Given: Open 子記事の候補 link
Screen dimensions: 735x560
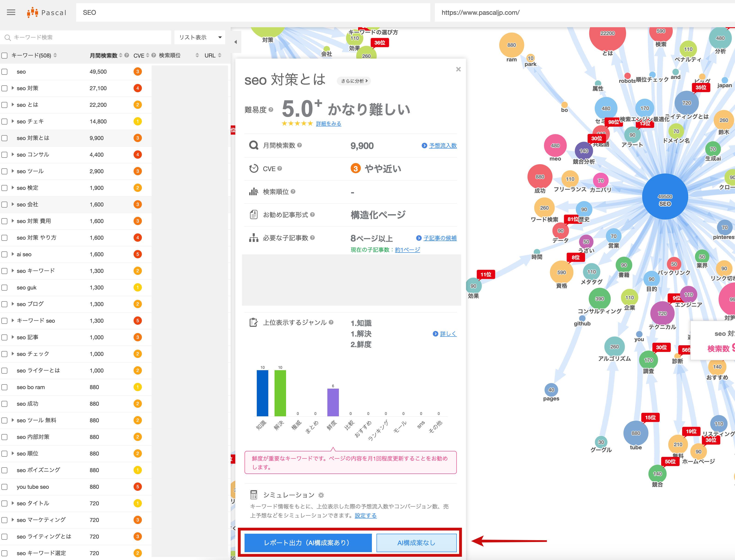Looking at the screenshot, I should (x=440, y=238).
